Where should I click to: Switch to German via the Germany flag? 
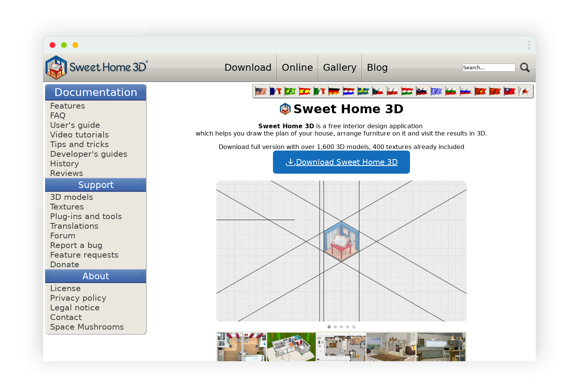click(x=334, y=91)
